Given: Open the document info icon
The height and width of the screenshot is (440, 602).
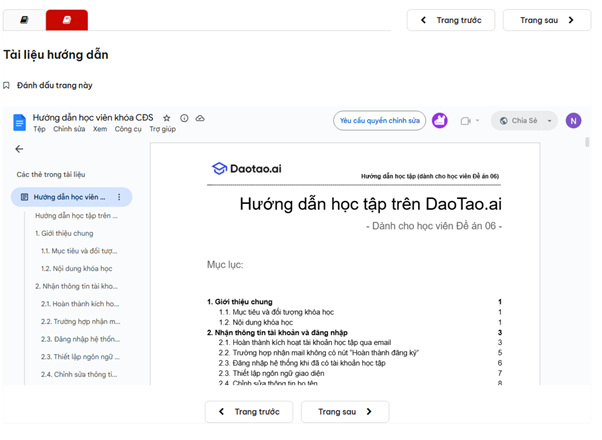Looking at the screenshot, I should pyautogui.click(x=184, y=118).
